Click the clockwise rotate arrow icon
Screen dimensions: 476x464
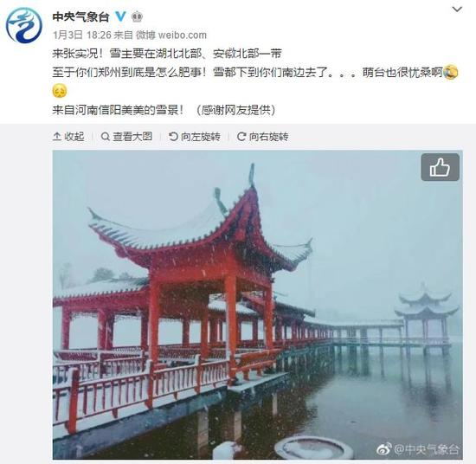241,137
